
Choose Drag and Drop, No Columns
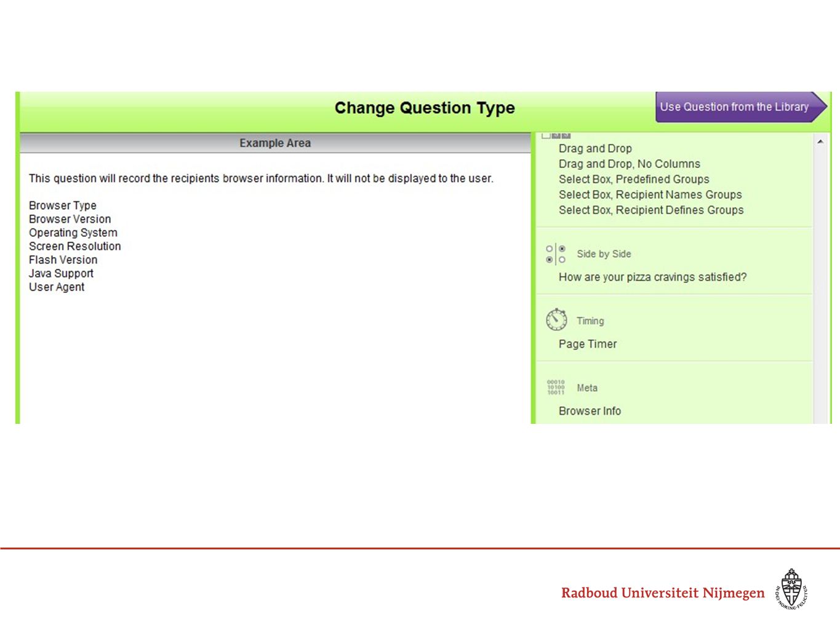[x=630, y=164]
